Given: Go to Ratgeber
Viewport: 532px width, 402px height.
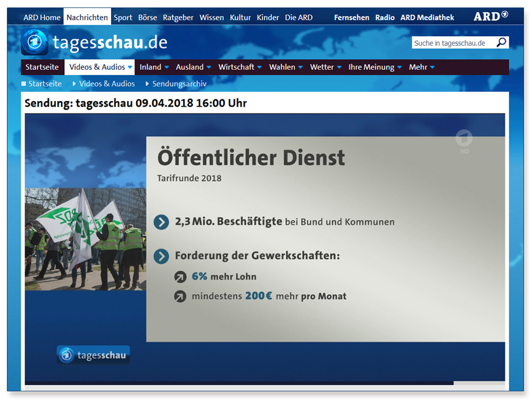Looking at the screenshot, I should 178,18.
